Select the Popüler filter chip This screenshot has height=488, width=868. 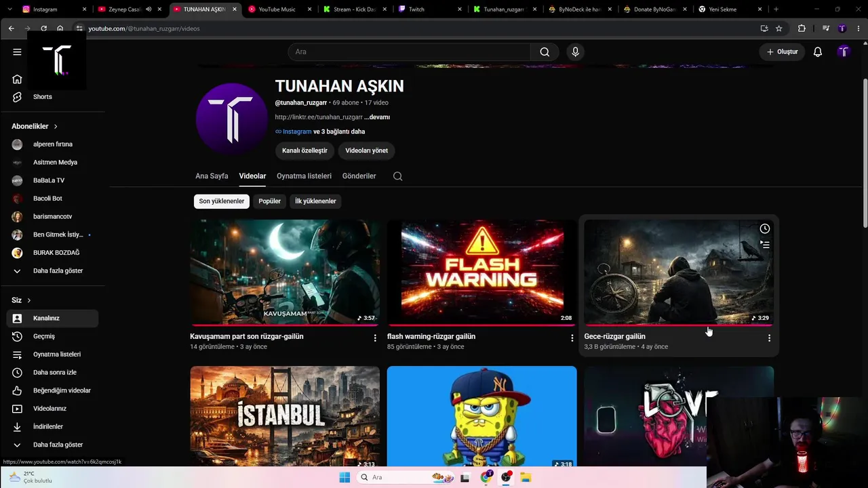[269, 201]
